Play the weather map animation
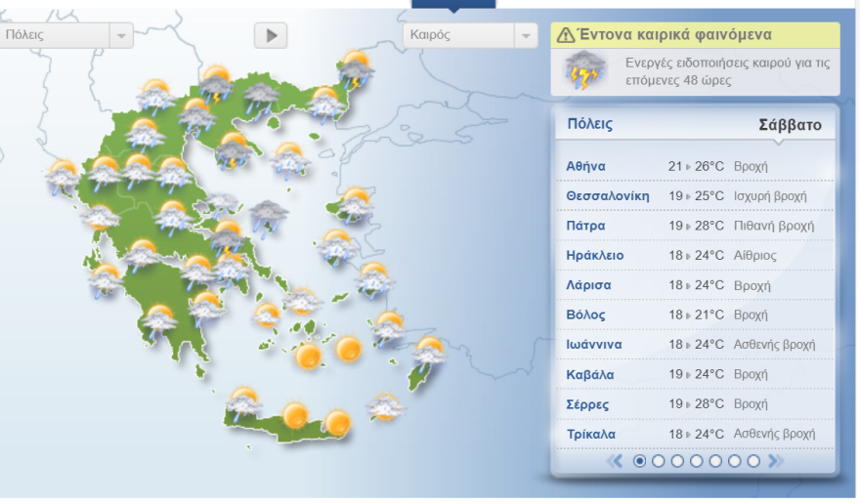The image size is (860, 504). (x=271, y=36)
